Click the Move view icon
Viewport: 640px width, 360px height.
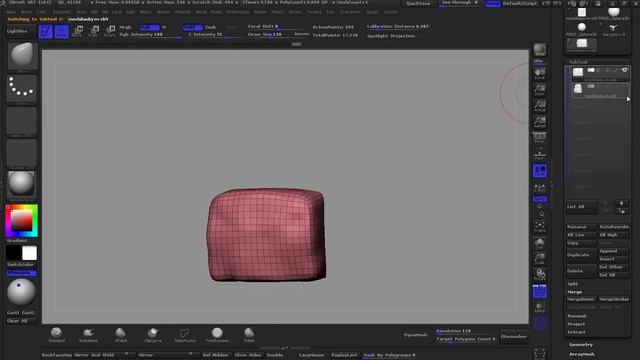tap(540, 243)
